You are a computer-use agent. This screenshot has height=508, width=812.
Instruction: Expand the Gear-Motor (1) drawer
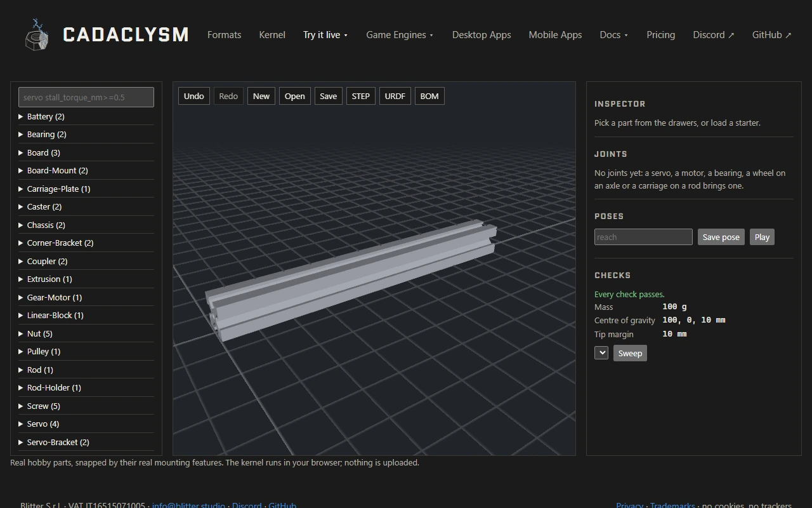click(86, 298)
